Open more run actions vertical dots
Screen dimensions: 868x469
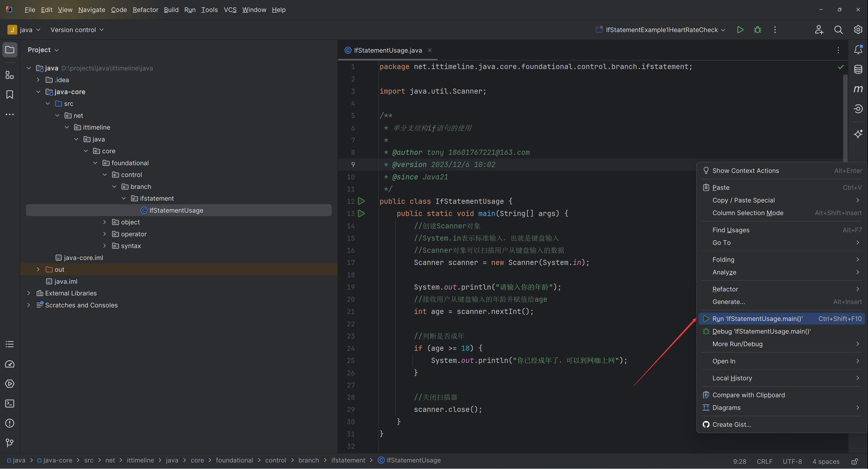(775, 30)
